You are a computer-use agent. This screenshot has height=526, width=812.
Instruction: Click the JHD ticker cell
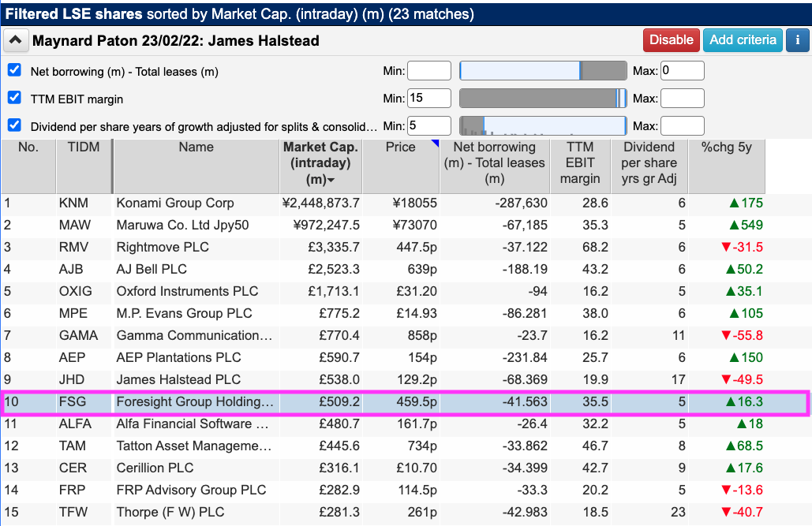point(84,379)
